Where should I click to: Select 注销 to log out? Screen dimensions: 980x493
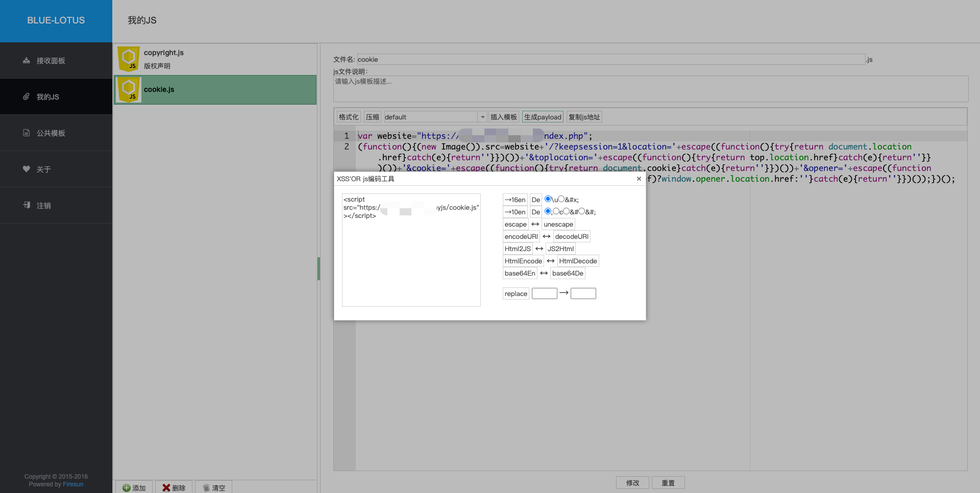56,205
